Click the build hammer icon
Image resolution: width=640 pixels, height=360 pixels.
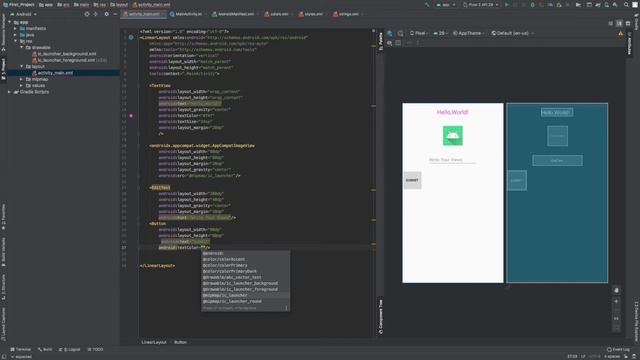pyautogui.click(x=427, y=5)
